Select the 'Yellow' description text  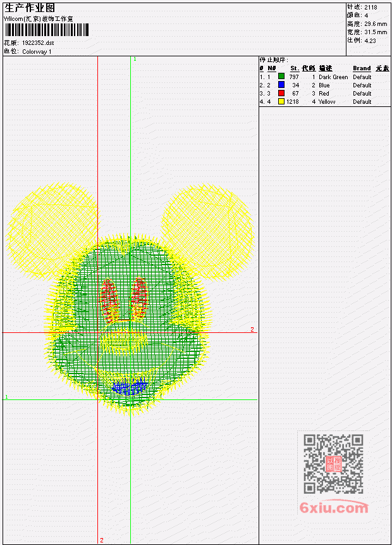point(327,102)
